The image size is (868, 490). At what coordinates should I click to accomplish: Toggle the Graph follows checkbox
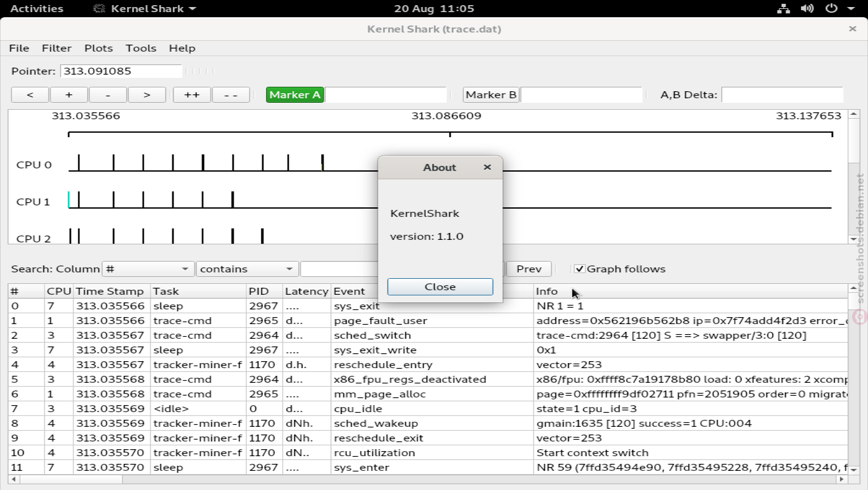(x=580, y=269)
